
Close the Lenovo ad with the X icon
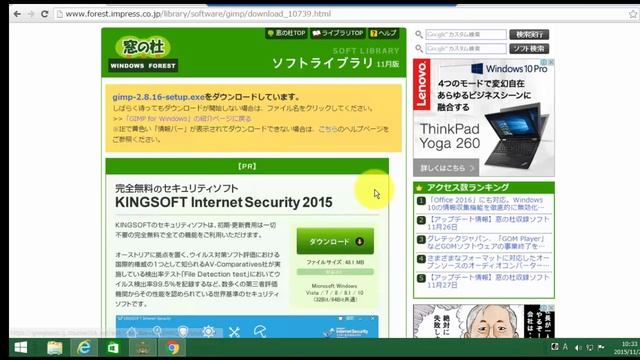(x=551, y=62)
